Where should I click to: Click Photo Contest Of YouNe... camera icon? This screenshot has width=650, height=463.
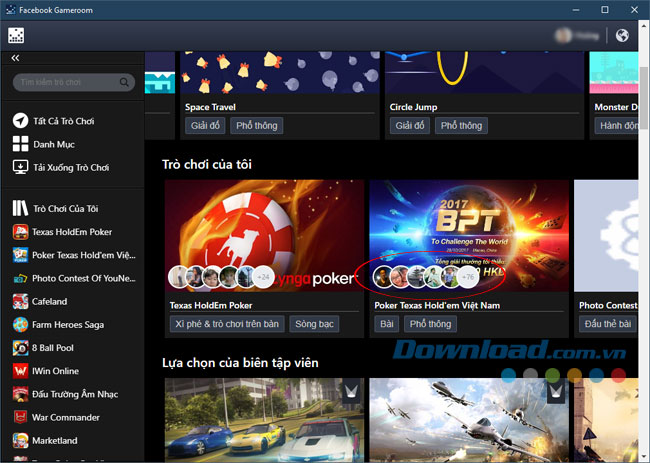point(20,278)
